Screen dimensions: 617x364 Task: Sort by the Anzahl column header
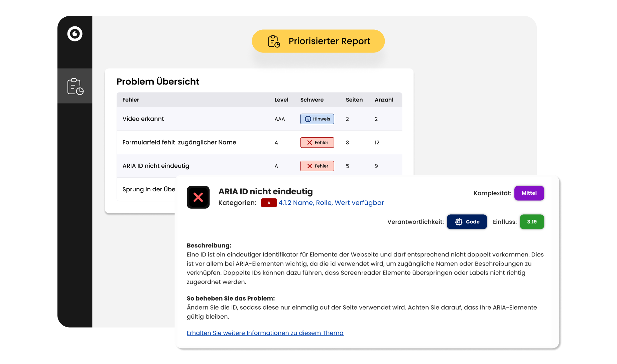tap(384, 100)
